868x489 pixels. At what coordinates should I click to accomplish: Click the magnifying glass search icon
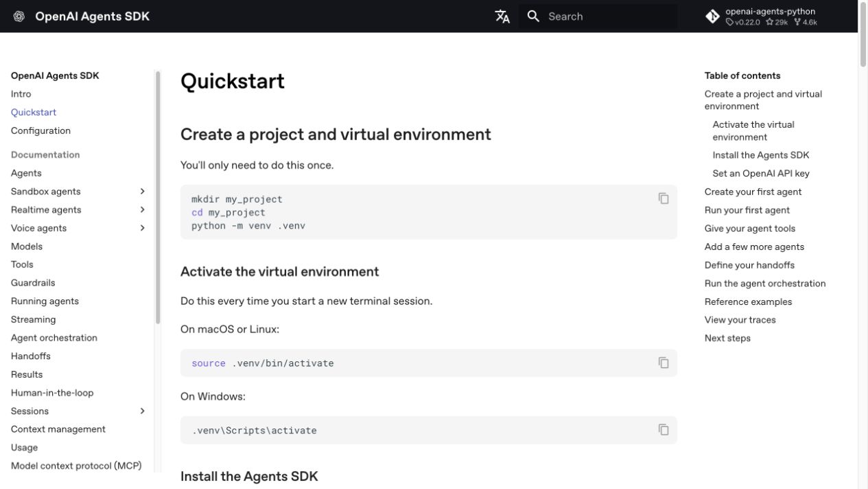[533, 16]
